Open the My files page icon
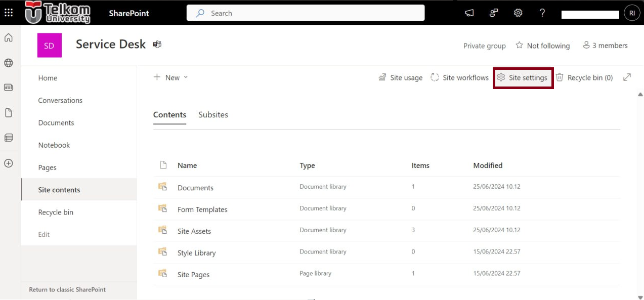The width and height of the screenshot is (644, 300). tap(9, 113)
